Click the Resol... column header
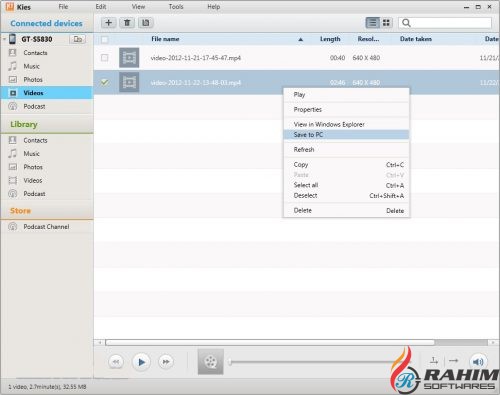 point(368,39)
